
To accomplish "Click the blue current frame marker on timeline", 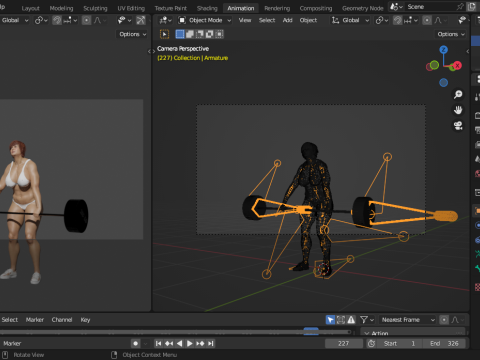I will (x=311, y=331).
